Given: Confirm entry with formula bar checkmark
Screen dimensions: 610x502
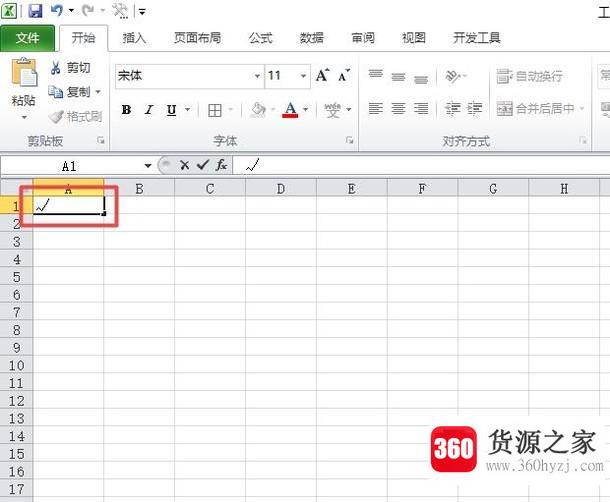Looking at the screenshot, I should (203, 165).
